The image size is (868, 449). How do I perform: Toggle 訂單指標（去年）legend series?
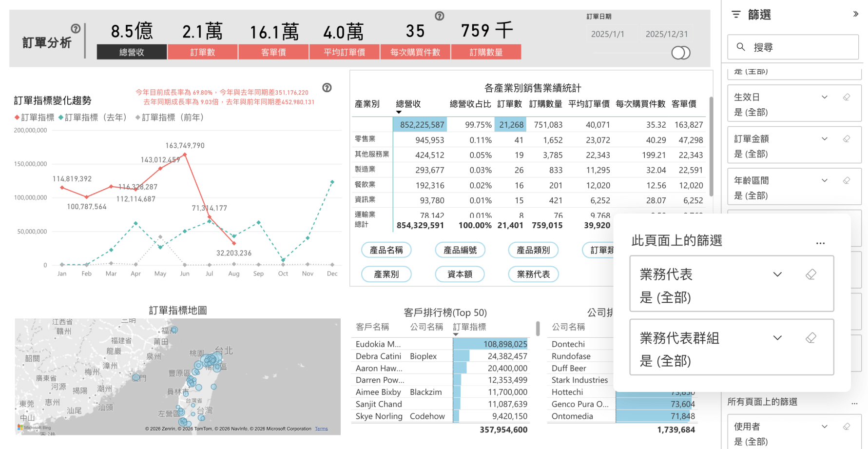[93, 117]
